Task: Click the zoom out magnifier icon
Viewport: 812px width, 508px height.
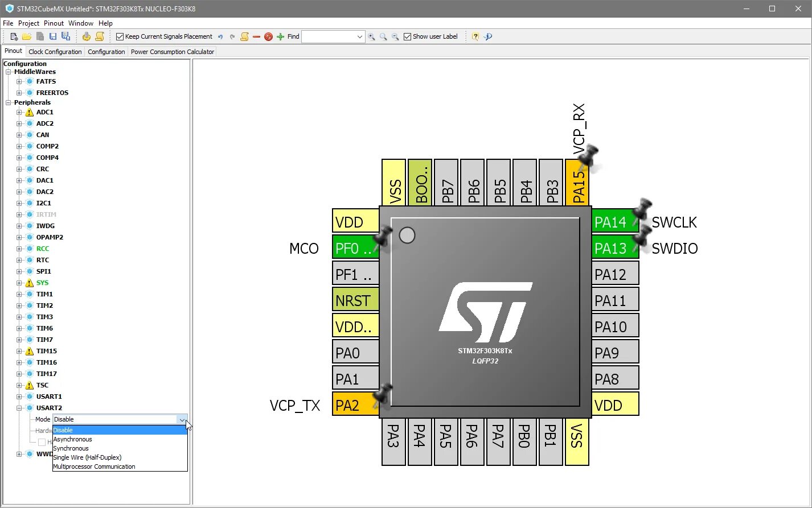Action: [395, 36]
